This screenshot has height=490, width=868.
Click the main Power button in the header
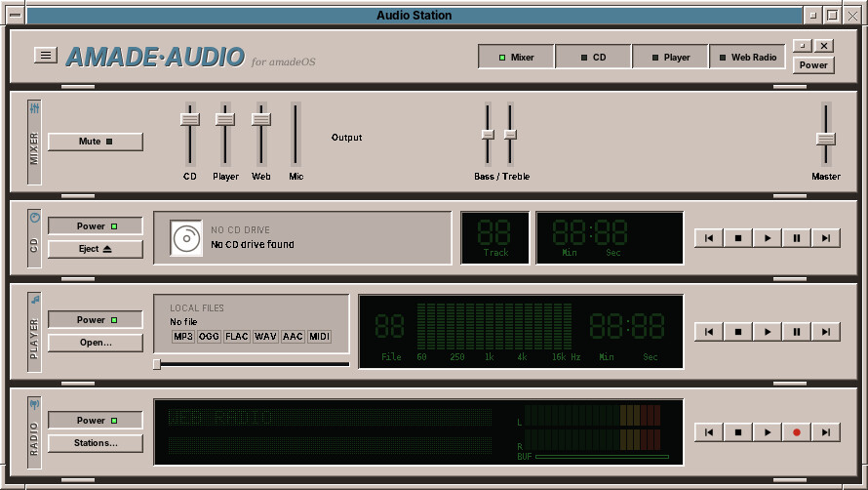pyautogui.click(x=813, y=64)
